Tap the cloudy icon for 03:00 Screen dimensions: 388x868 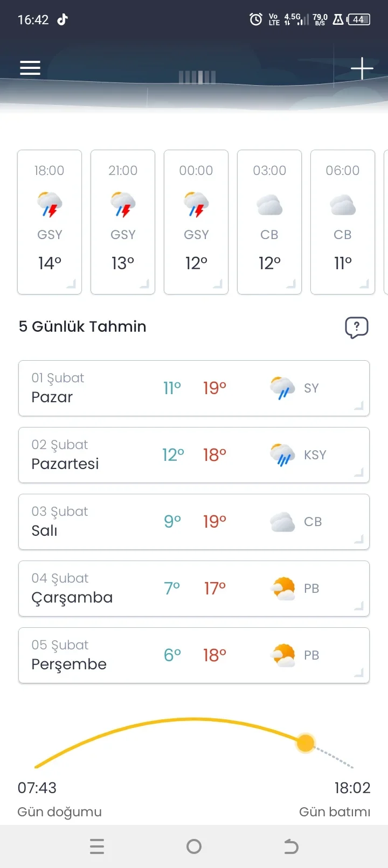pyautogui.click(x=269, y=205)
